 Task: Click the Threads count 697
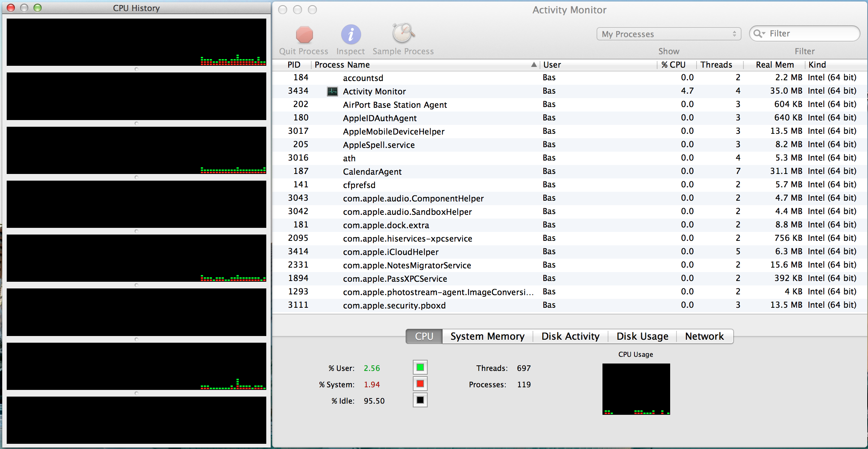point(524,368)
